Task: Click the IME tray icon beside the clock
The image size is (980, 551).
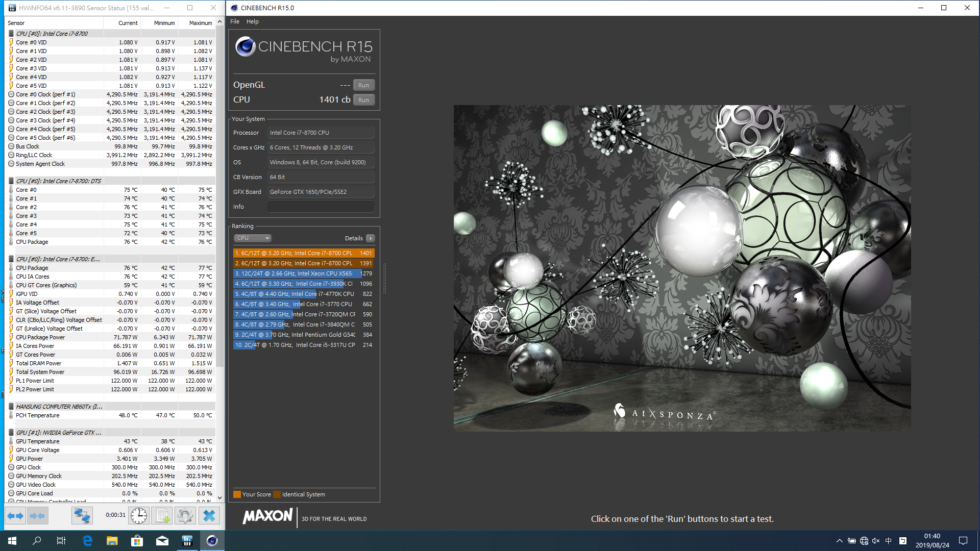Action: [902, 541]
